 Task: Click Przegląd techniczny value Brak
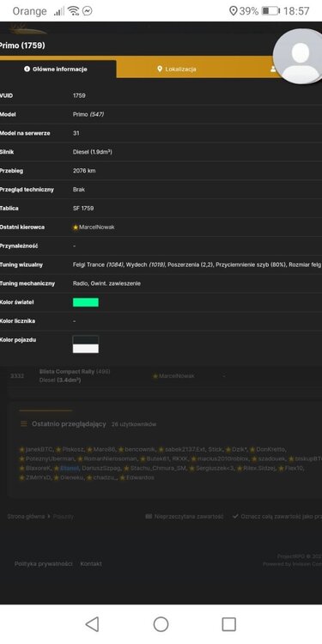[x=79, y=190]
